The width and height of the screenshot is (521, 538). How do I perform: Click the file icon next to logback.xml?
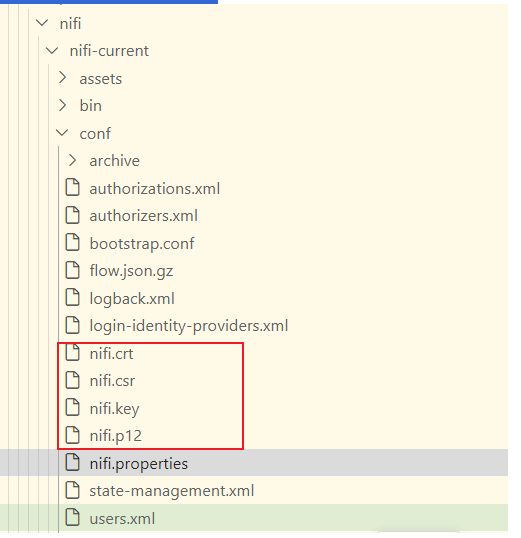coord(73,297)
